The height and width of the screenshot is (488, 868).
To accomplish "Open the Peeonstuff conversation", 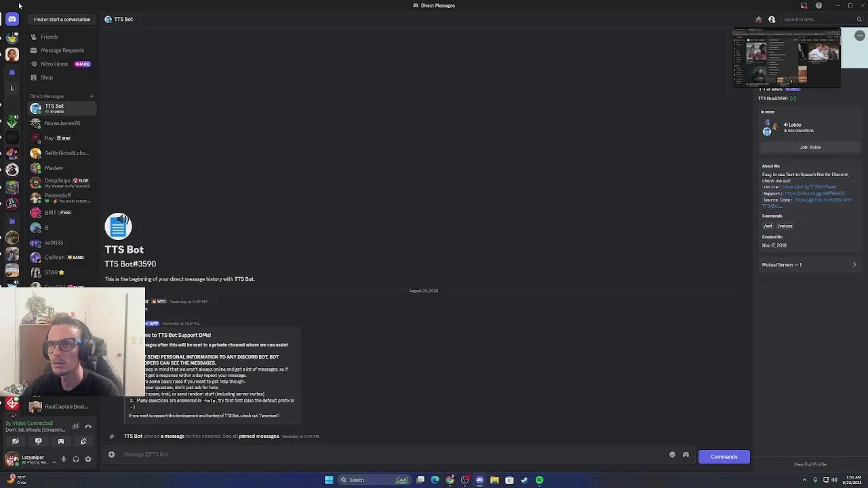I will (61, 198).
